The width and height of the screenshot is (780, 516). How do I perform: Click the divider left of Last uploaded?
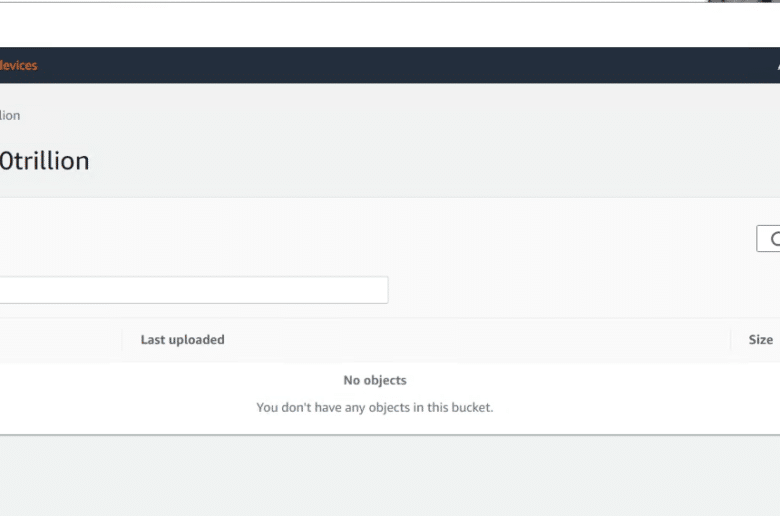pyautogui.click(x=122, y=340)
